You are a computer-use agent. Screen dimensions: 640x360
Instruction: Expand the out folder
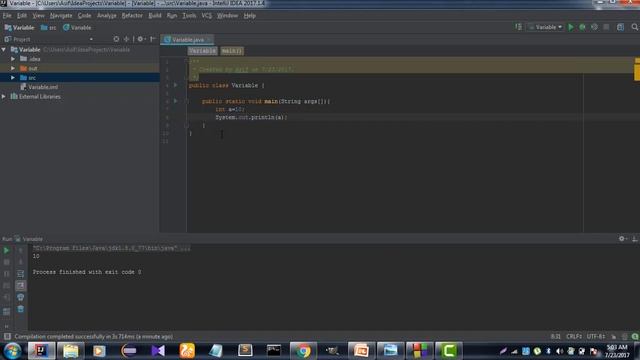[x=13, y=68]
